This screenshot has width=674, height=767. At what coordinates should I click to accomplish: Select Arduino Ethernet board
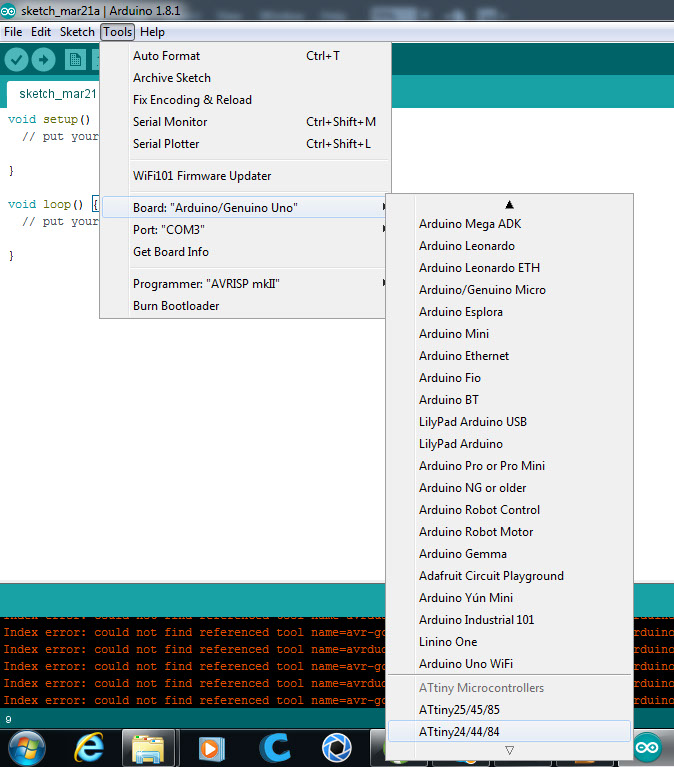pyautogui.click(x=509, y=356)
